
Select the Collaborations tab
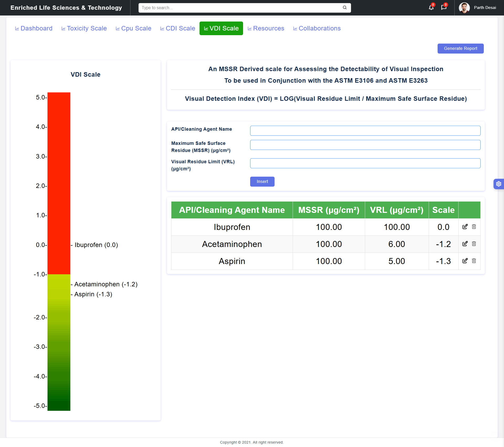317,28
